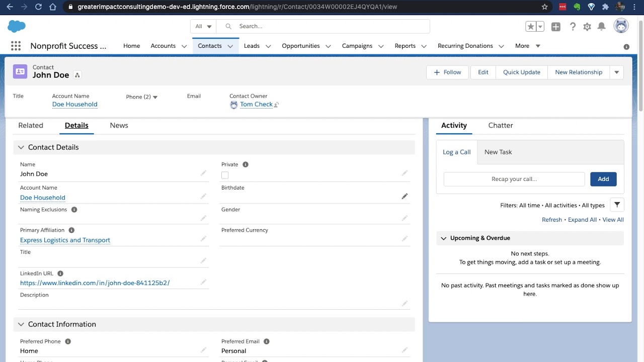Switch to the News tab

coord(119,125)
